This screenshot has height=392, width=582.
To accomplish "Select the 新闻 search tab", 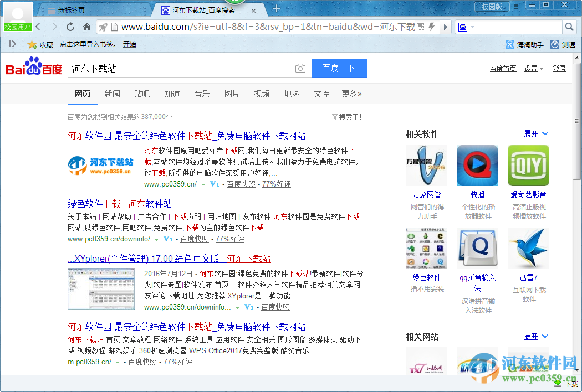I will tap(112, 94).
